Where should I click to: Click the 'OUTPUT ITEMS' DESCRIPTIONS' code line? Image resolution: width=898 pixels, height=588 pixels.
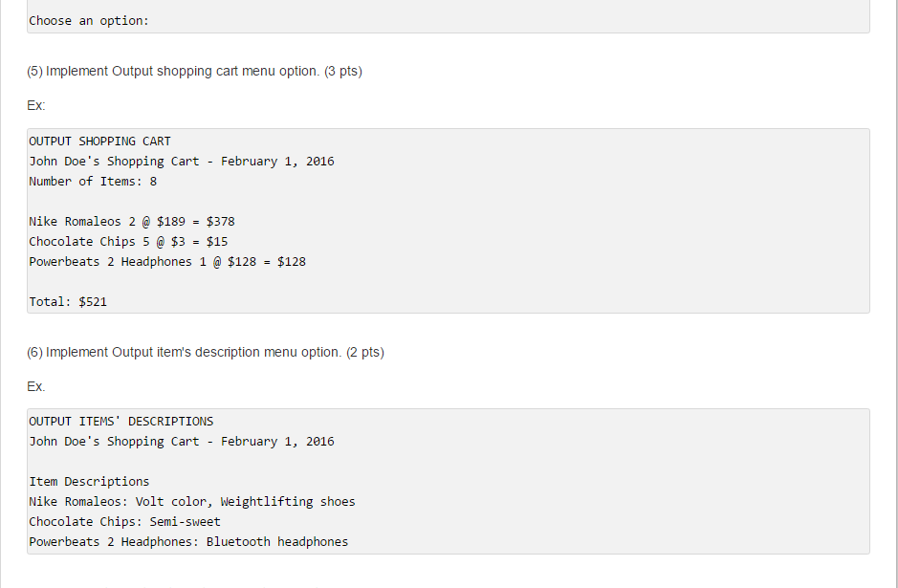click(x=121, y=422)
